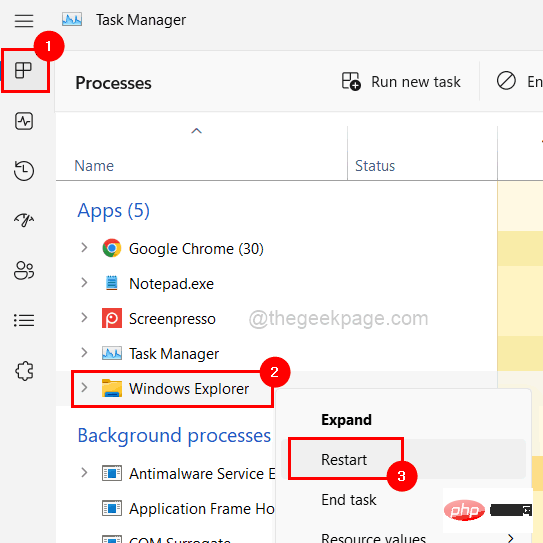Expand the Notepad.exe row
The height and width of the screenshot is (543, 543).
coord(84,283)
